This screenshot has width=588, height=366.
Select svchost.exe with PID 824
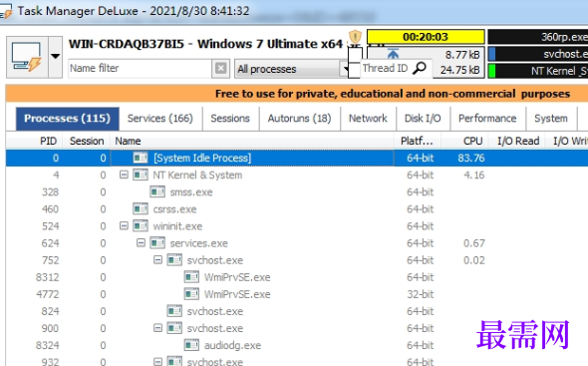[297, 311]
